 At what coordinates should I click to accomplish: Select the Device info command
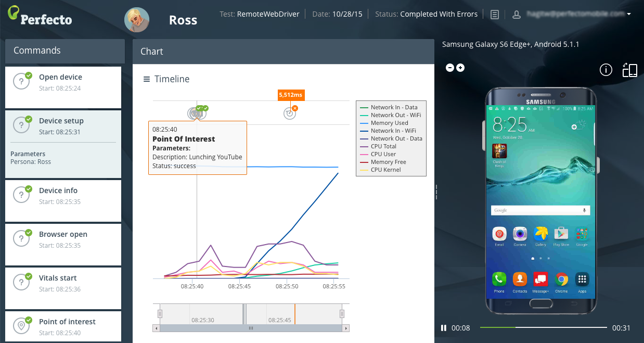[x=63, y=200]
